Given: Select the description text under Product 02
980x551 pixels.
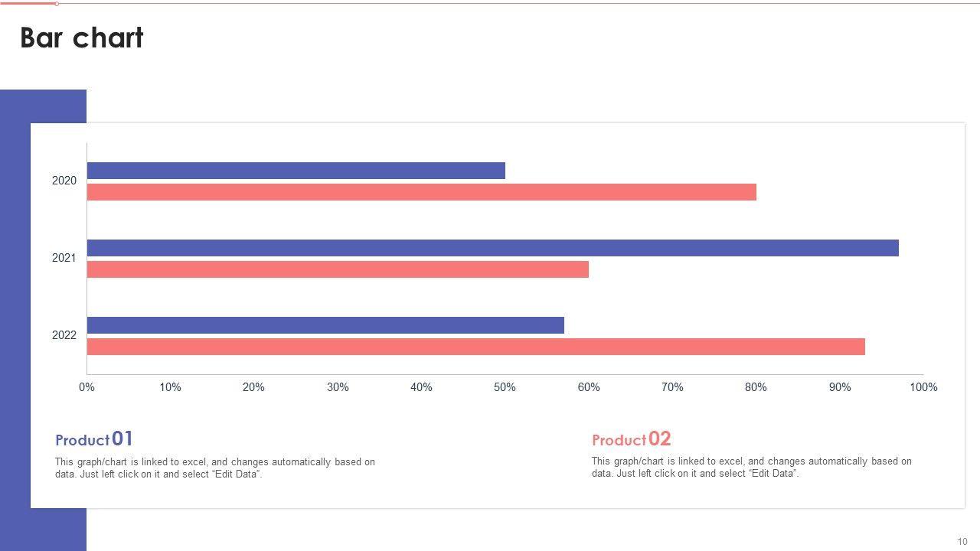Looking at the screenshot, I should tap(751, 467).
